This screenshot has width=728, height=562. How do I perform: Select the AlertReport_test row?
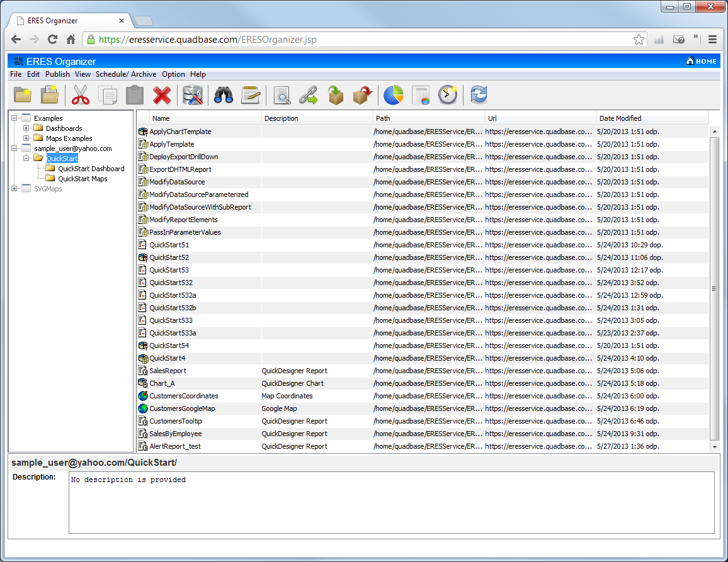[x=423, y=446]
